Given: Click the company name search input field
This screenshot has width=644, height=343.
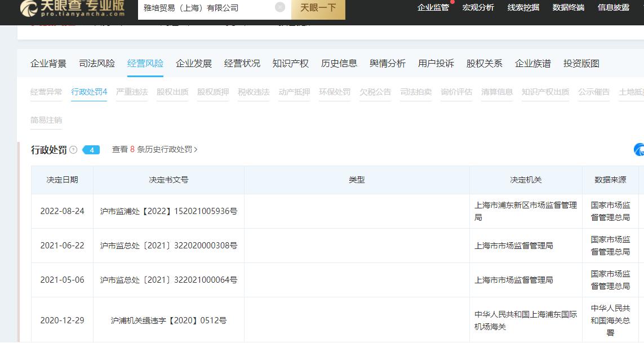Looking at the screenshot, I should point(203,8).
